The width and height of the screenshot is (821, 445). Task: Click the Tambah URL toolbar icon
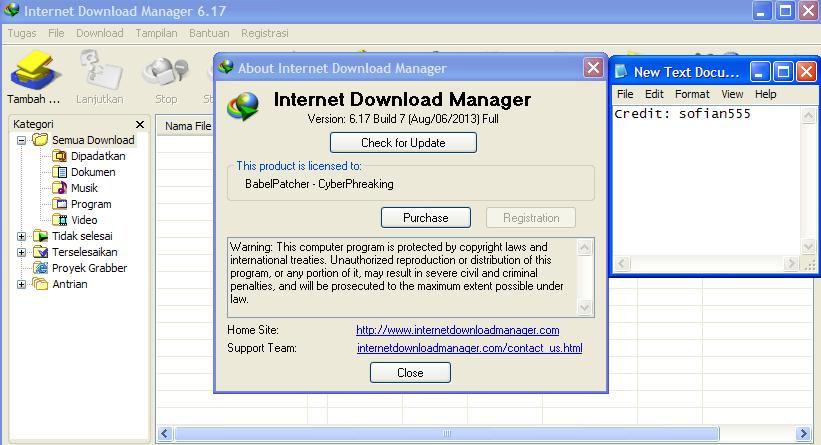coord(35,70)
